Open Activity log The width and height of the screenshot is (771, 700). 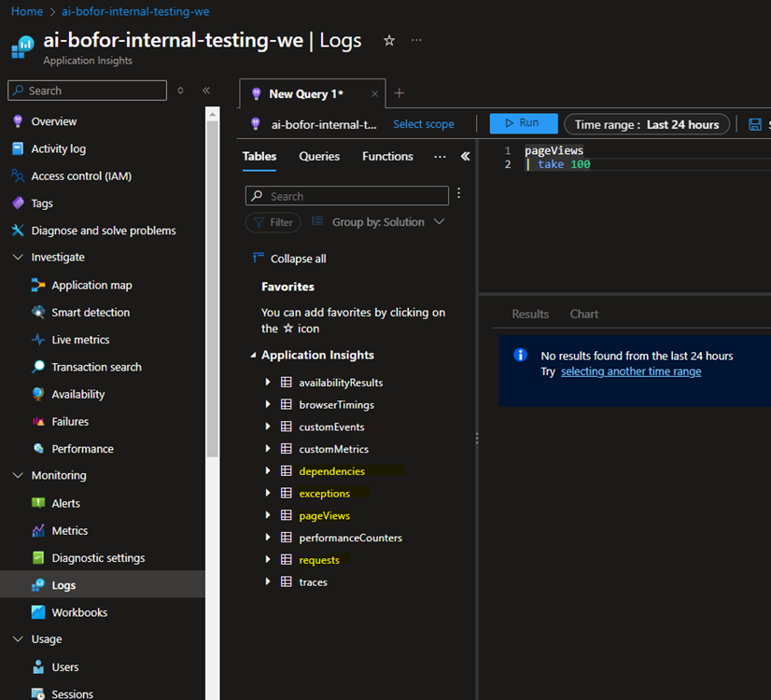pos(58,148)
